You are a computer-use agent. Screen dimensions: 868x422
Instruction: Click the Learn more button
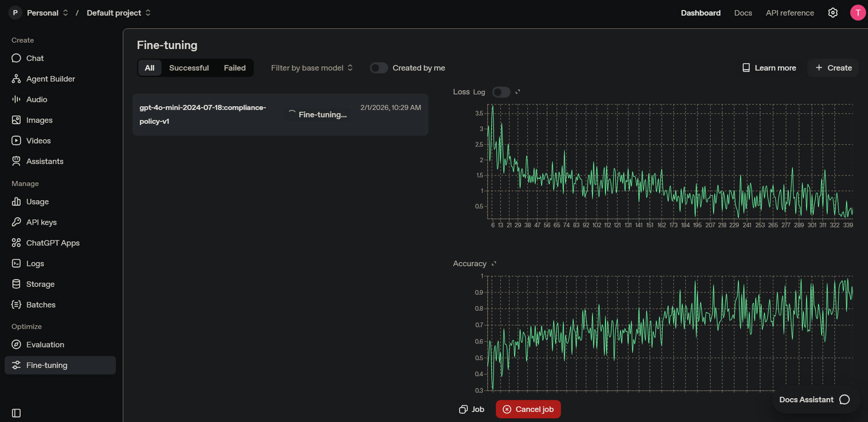(x=769, y=68)
